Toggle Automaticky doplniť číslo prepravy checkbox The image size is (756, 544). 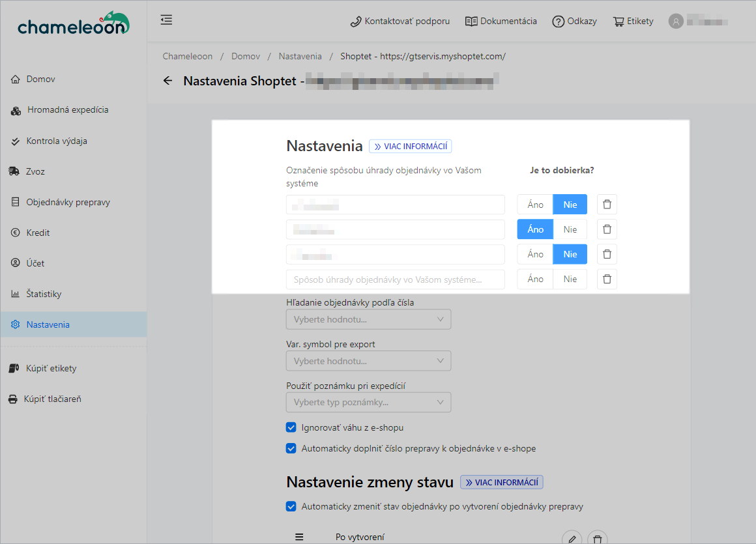[291, 448]
